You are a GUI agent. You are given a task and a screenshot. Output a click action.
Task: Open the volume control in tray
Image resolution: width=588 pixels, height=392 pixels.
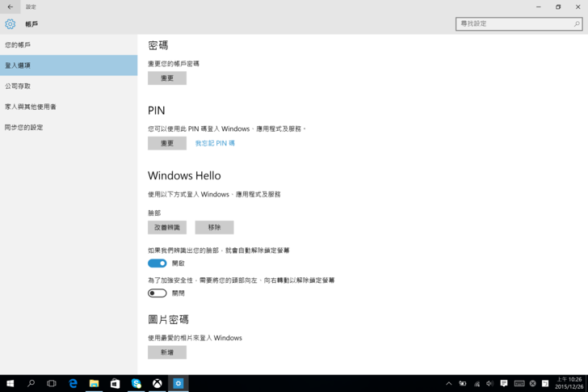[489, 383]
